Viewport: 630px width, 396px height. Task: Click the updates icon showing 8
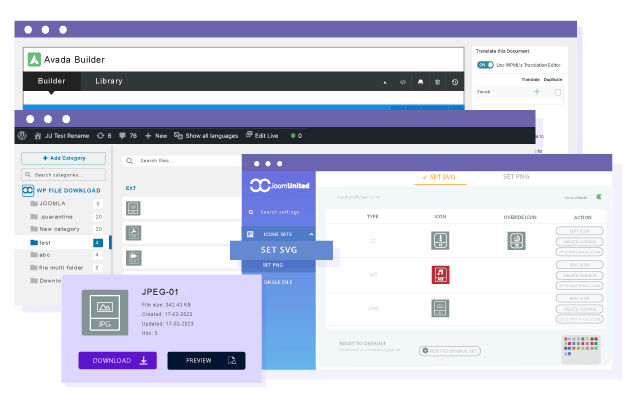point(104,136)
